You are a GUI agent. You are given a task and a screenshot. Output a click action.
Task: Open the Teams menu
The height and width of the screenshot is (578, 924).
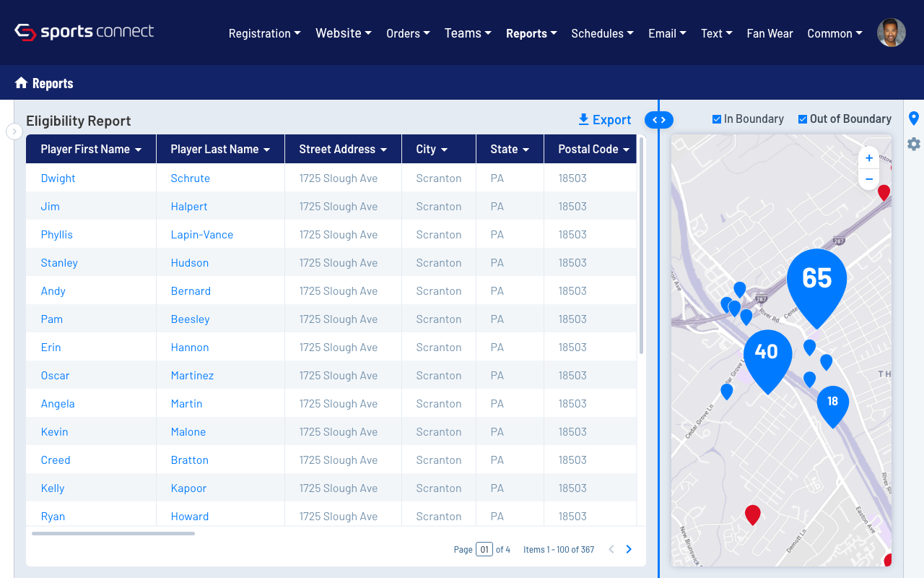tap(468, 33)
